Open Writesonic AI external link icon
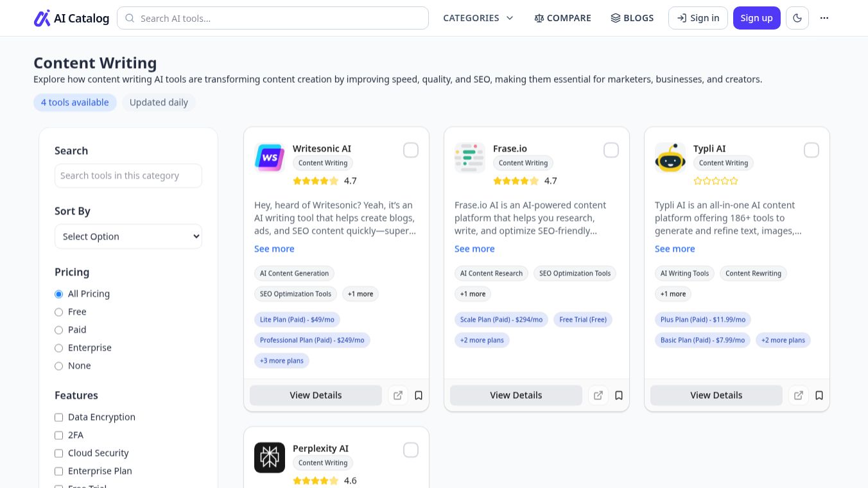 398,396
